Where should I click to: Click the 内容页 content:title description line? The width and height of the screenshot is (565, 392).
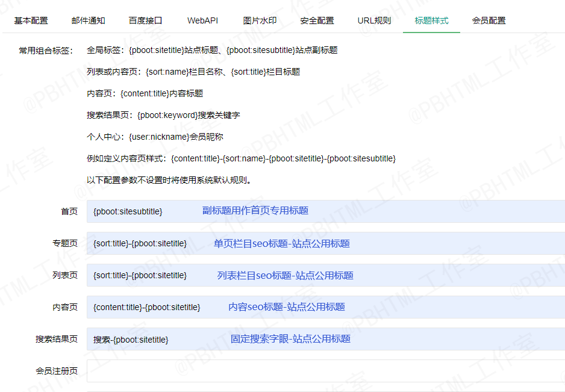click(145, 93)
